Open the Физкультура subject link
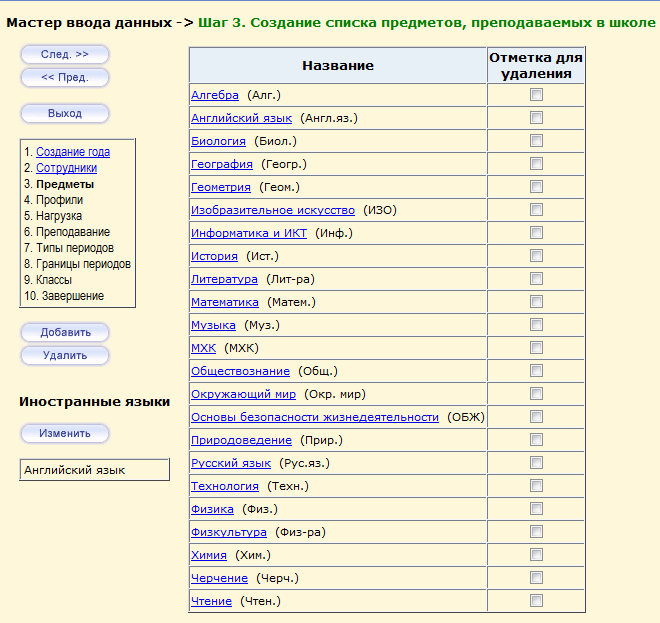Image resolution: width=660 pixels, height=623 pixels. [229, 532]
